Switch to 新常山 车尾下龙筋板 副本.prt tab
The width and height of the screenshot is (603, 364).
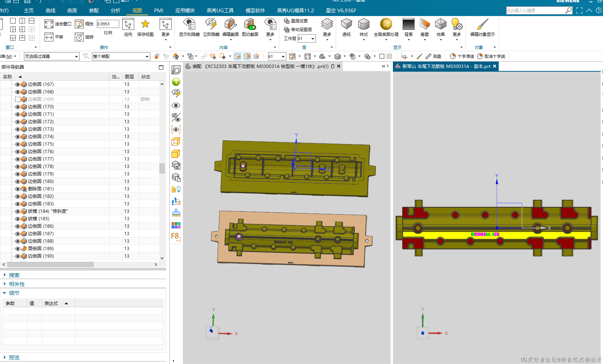(x=446, y=66)
